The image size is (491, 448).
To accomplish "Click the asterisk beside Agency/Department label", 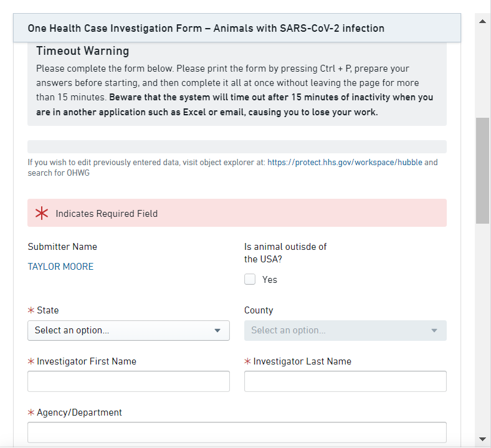I will (31, 412).
